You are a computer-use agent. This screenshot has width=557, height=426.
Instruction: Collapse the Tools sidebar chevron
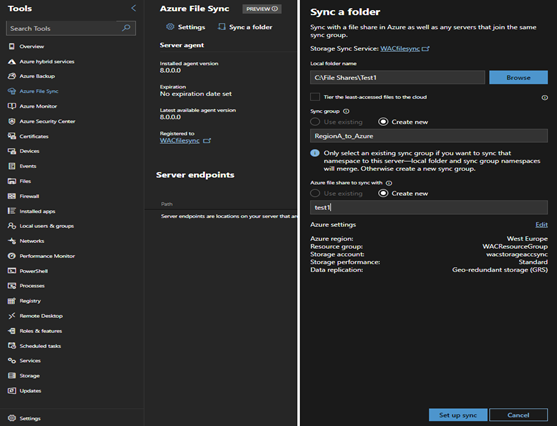(134, 8)
